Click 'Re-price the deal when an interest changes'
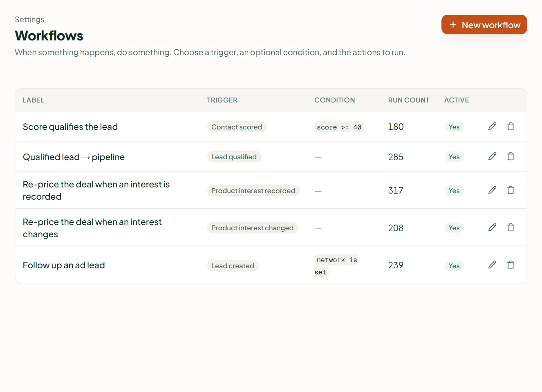The width and height of the screenshot is (542, 392). [92, 228]
